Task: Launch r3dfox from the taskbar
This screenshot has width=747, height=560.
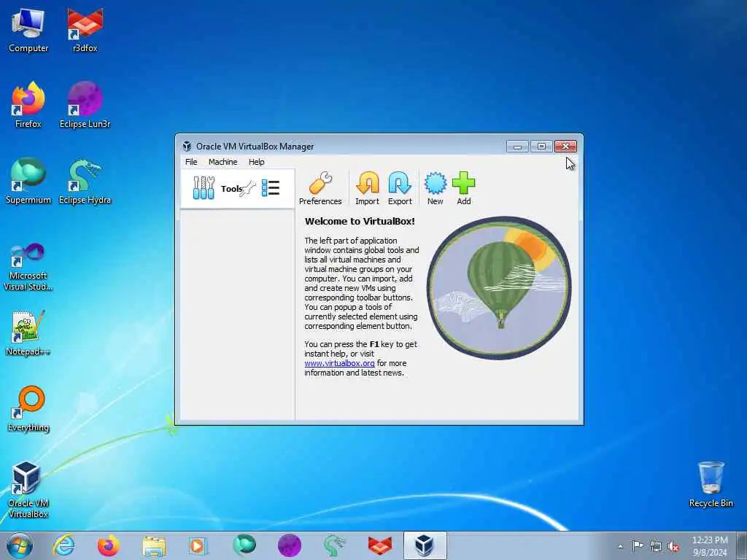Action: 379,545
